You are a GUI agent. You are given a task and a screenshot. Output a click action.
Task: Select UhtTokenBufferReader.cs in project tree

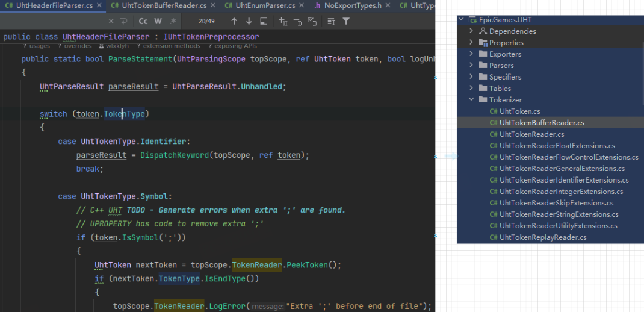(x=542, y=123)
